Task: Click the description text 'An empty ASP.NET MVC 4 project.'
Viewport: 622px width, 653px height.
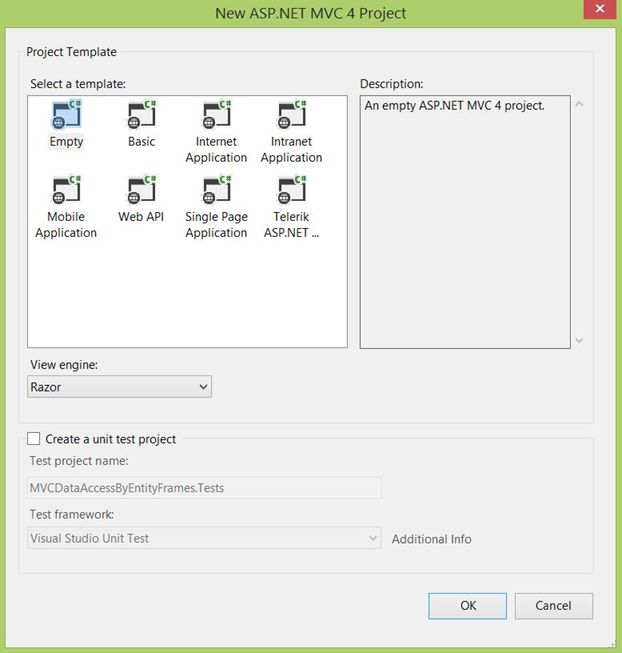Action: 455,106
